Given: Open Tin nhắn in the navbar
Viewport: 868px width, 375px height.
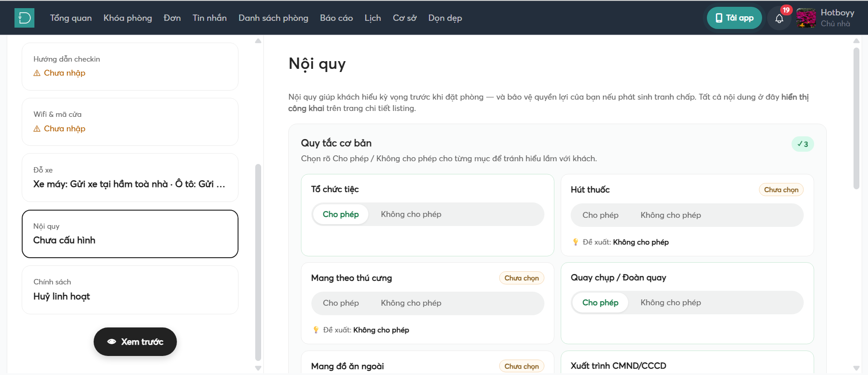Looking at the screenshot, I should 210,18.
